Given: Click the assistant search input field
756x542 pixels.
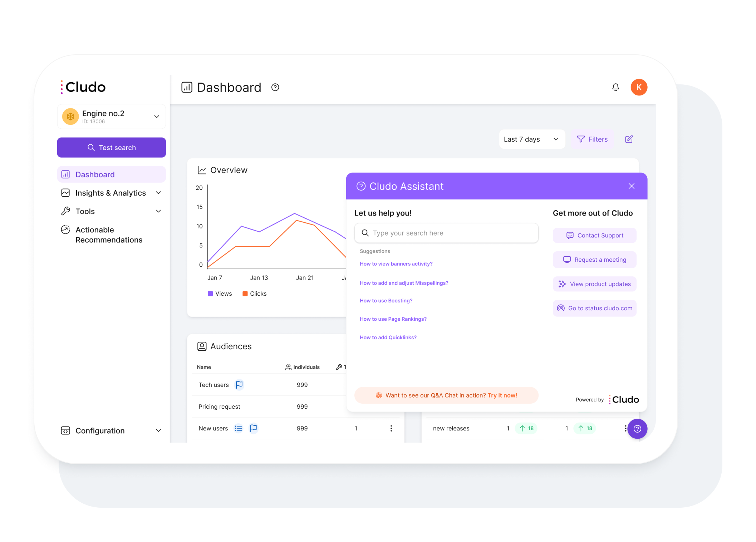Looking at the screenshot, I should tap(446, 233).
